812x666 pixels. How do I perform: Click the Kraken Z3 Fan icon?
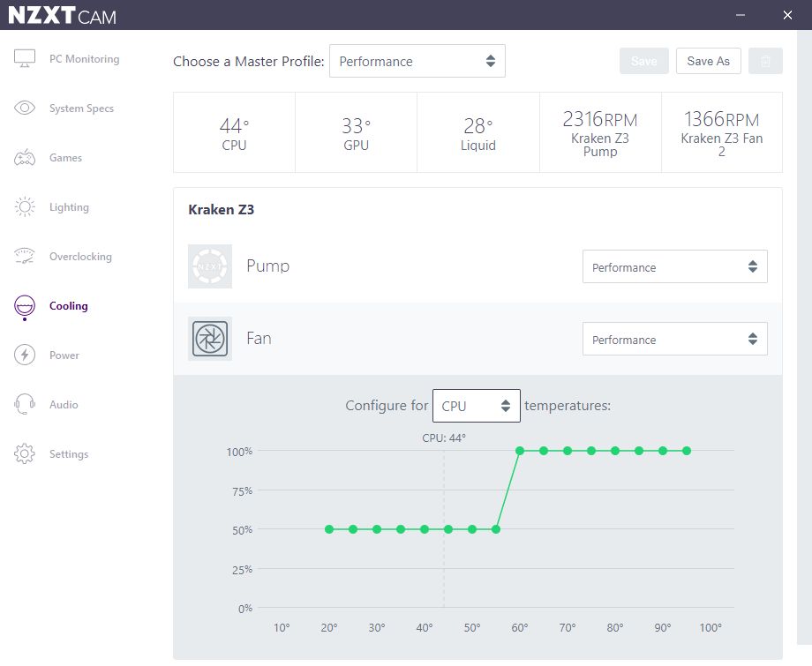(210, 339)
